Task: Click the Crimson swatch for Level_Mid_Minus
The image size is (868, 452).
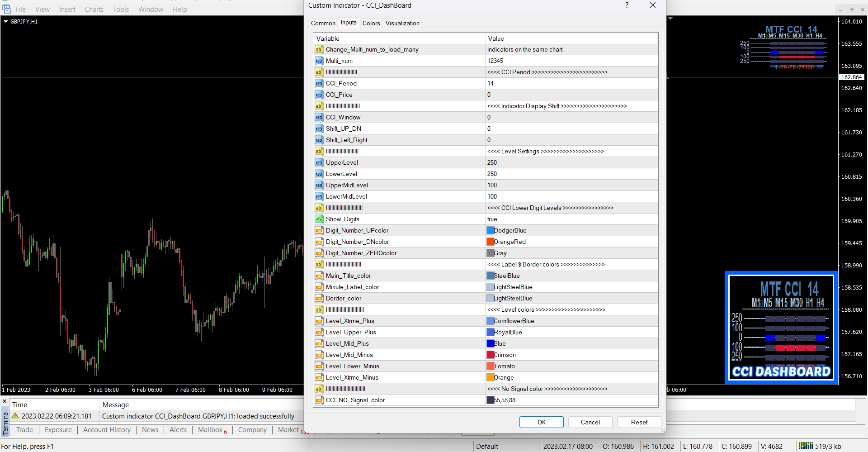Action: pos(491,355)
